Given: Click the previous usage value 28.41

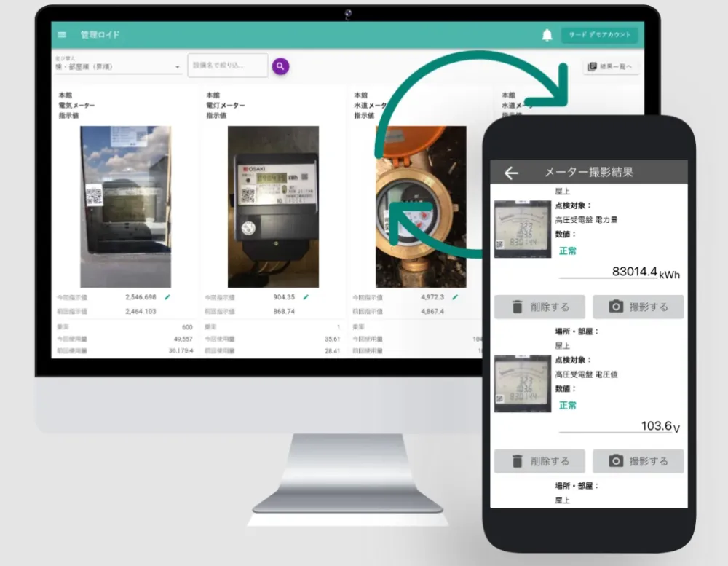Looking at the screenshot, I should 333,351.
